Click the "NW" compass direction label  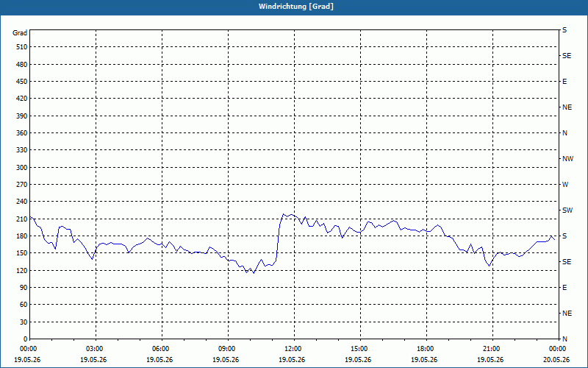[x=567, y=159]
